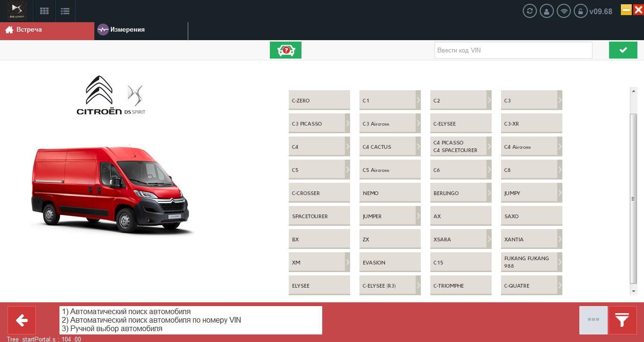Click the instructions text box
The height and width of the screenshot is (342, 644).
pyautogui.click(x=191, y=320)
